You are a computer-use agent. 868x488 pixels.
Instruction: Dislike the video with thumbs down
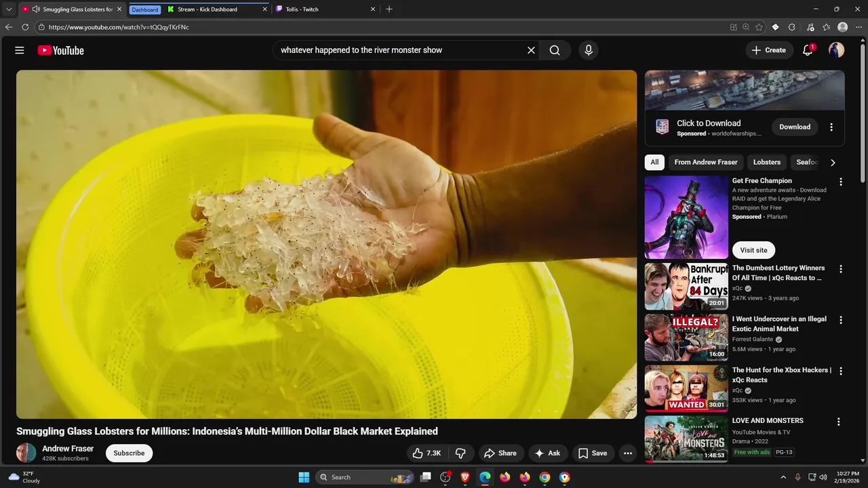pyautogui.click(x=460, y=453)
